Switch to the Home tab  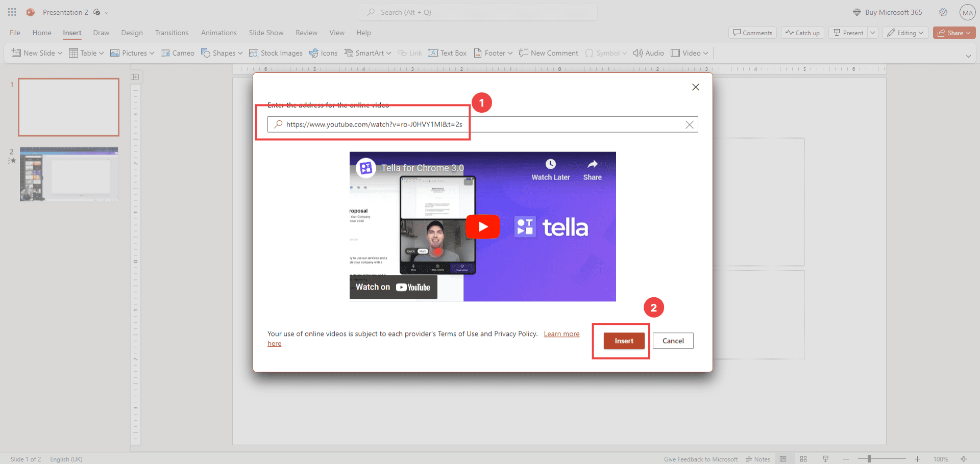42,33
